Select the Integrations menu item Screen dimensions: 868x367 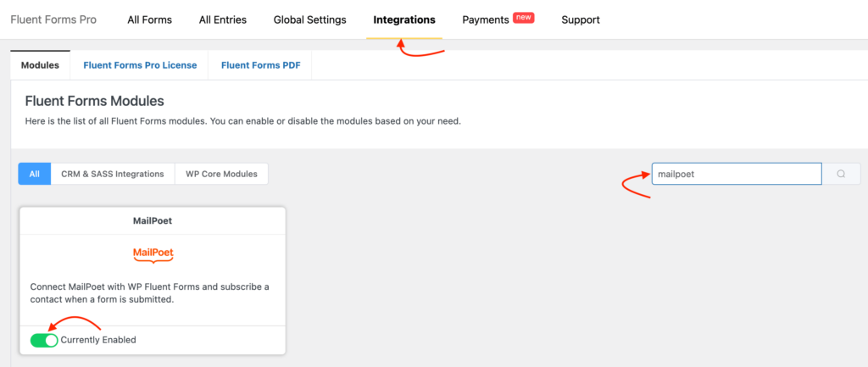(404, 20)
